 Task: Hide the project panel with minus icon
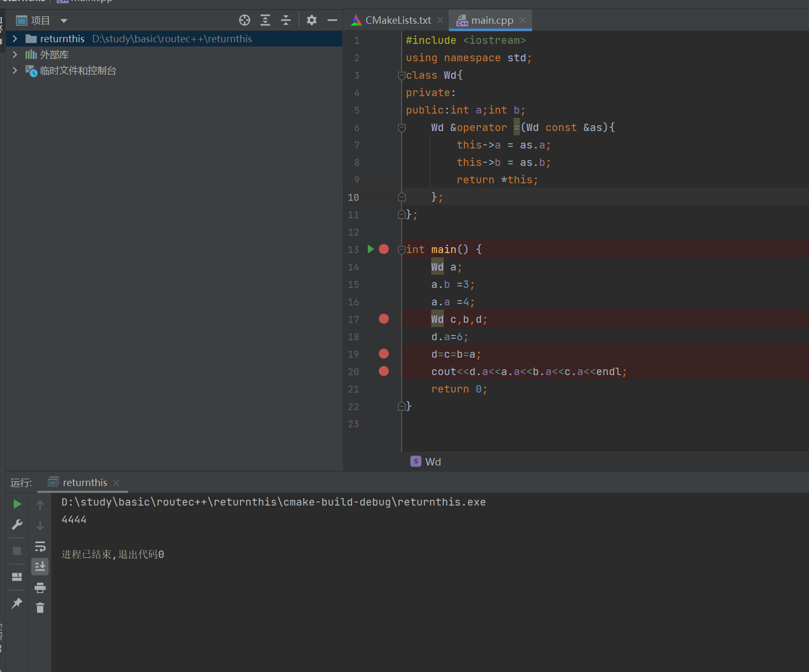coord(332,21)
